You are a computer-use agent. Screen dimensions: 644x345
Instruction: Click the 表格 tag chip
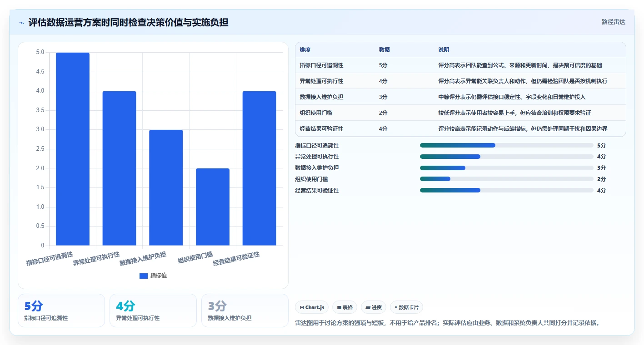(345, 307)
